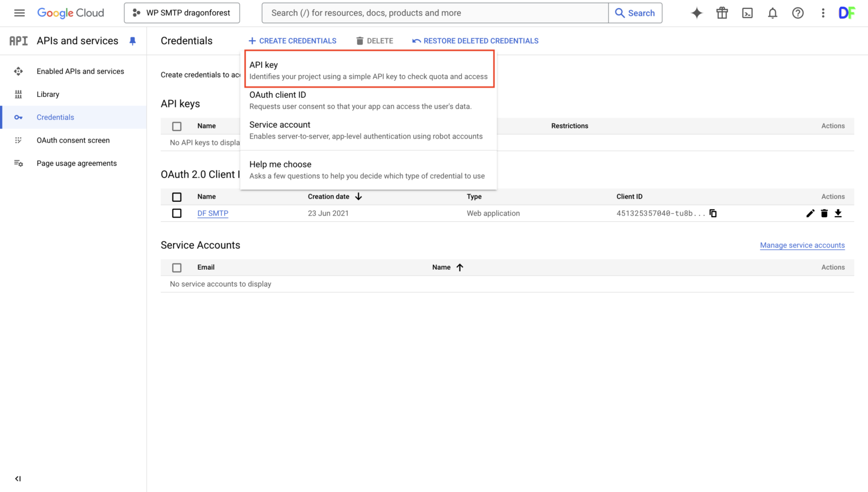The width and height of the screenshot is (868, 492).
Task: Open OAuth consent screen page
Action: pyautogui.click(x=74, y=140)
